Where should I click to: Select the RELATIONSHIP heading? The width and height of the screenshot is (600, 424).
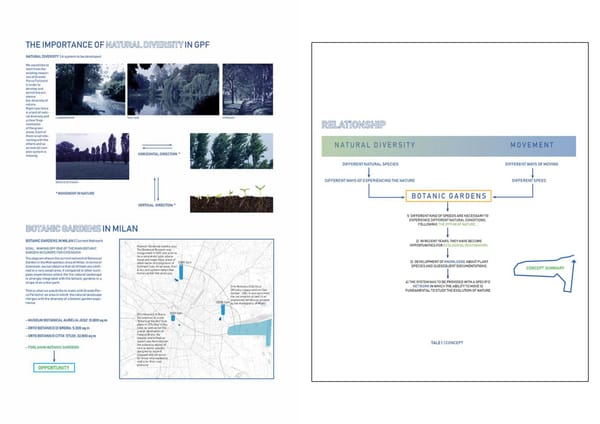(x=353, y=125)
